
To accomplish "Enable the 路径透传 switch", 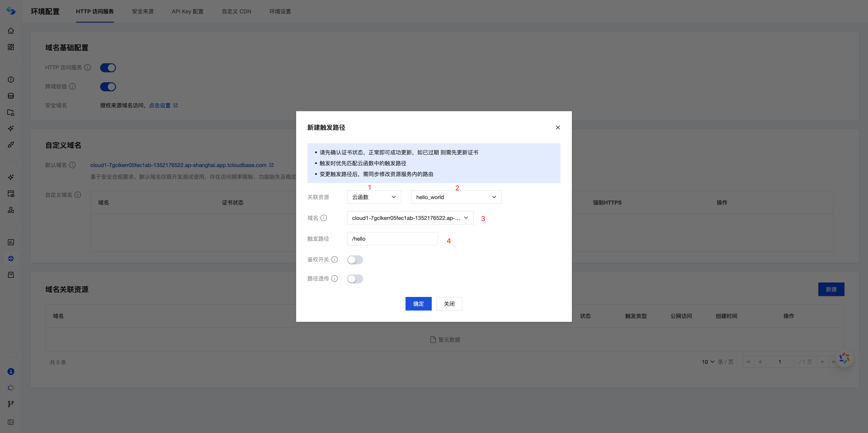I will click(x=355, y=279).
